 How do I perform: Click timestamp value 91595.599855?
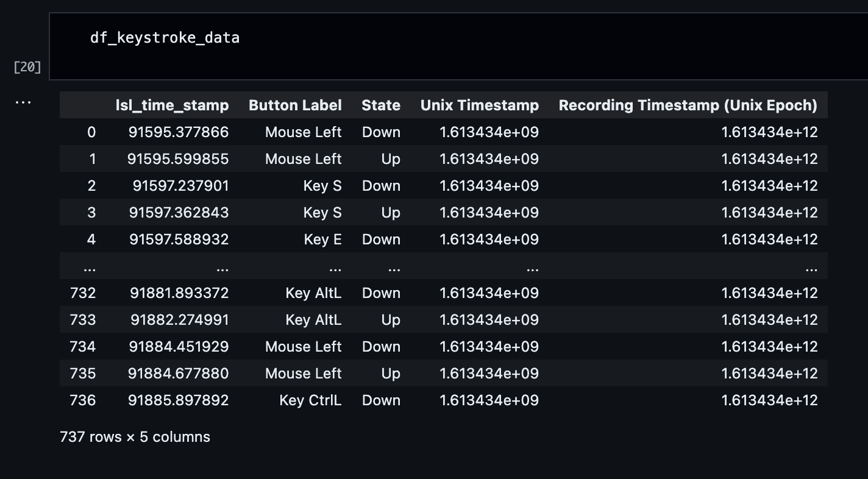178,159
